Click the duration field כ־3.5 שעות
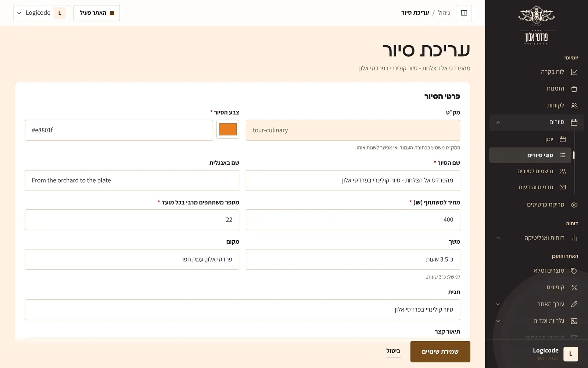The width and height of the screenshot is (588, 368). pyautogui.click(x=353, y=259)
